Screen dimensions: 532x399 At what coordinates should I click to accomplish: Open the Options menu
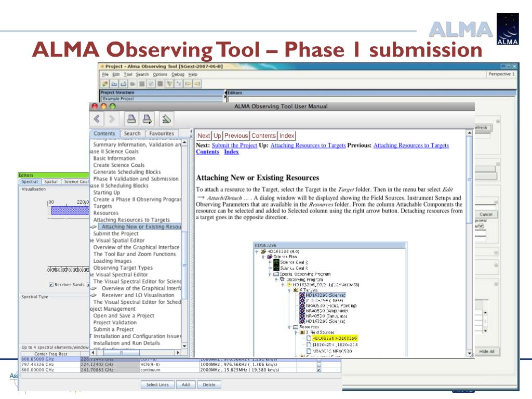coord(160,74)
